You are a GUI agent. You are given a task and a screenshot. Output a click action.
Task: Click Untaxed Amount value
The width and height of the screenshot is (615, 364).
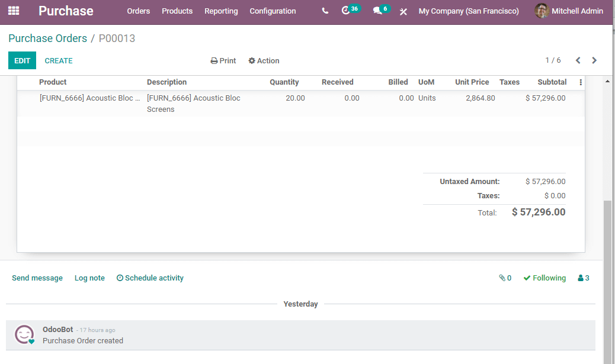click(x=546, y=182)
